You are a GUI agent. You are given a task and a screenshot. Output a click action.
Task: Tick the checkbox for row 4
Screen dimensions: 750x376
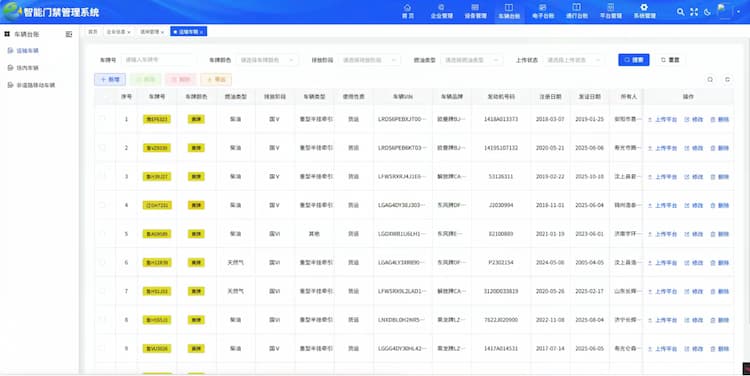coord(103,205)
